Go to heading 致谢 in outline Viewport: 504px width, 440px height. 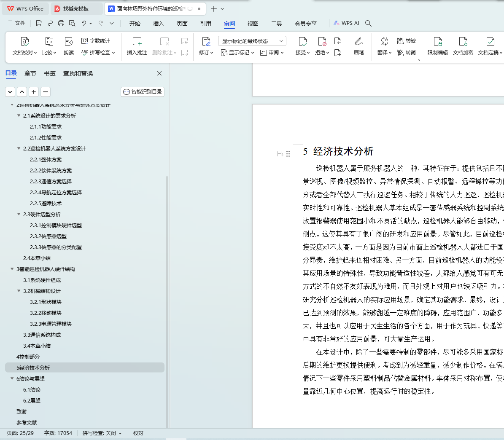pos(22,411)
